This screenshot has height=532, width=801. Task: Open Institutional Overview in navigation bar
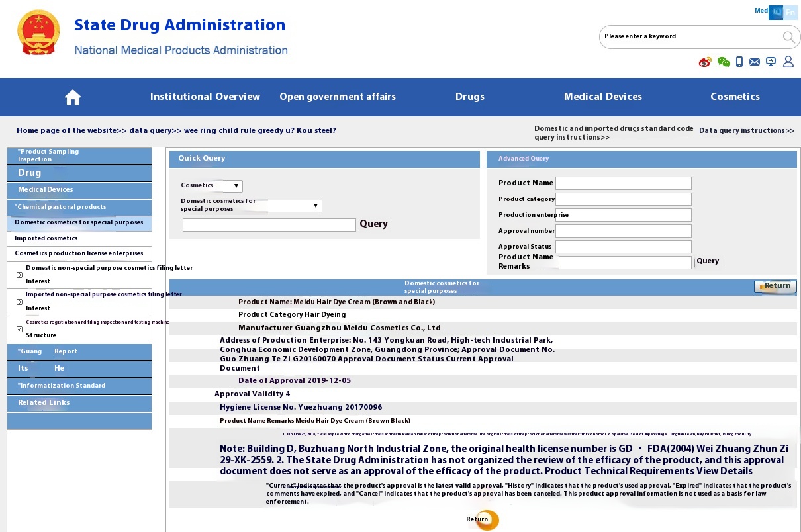click(x=205, y=97)
